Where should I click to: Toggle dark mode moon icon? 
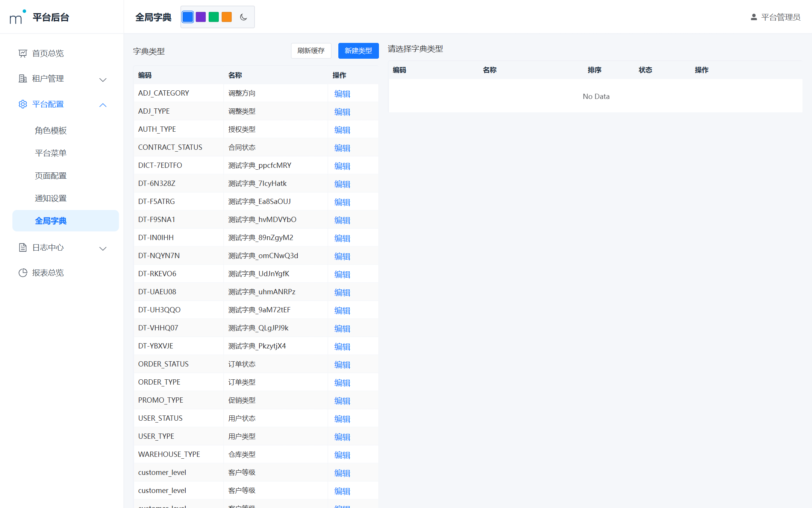244,17
